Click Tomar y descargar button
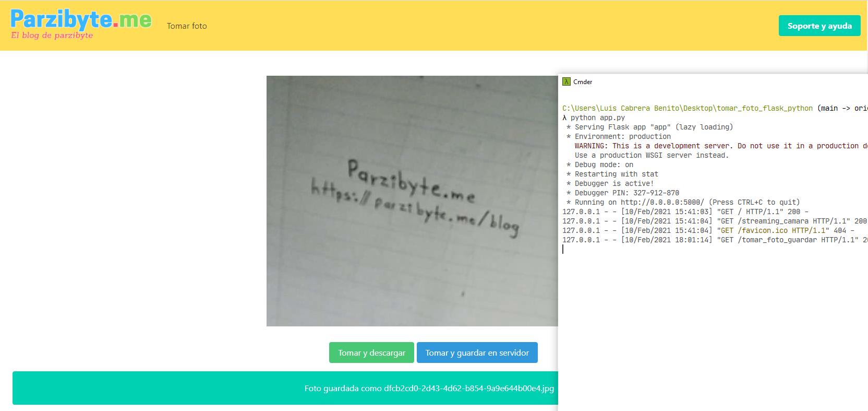Screen dimensions: 868x411 [371, 353]
